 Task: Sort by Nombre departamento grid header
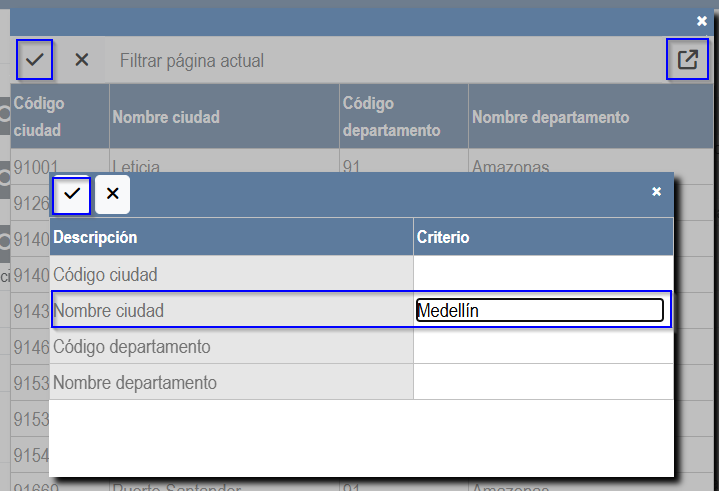[x=590, y=117]
